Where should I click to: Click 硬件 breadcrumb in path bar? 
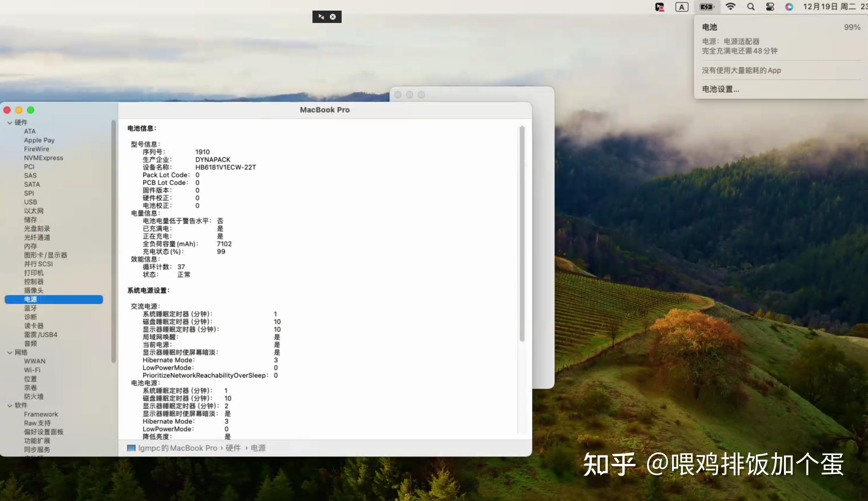[233, 448]
